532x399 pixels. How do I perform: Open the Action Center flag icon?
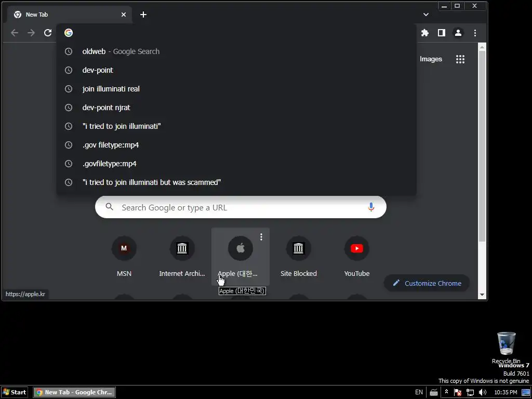coord(457,392)
